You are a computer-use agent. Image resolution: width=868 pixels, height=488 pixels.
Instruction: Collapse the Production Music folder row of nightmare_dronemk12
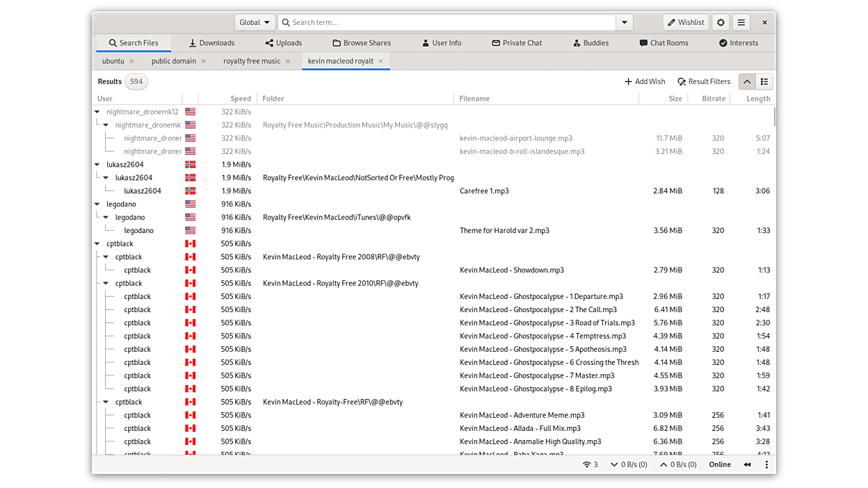(x=106, y=125)
